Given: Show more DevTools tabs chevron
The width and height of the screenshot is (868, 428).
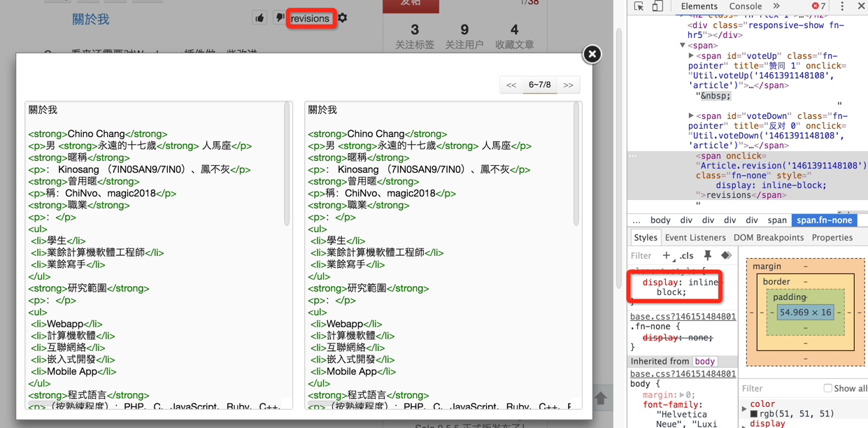Looking at the screenshot, I should tap(776, 6).
